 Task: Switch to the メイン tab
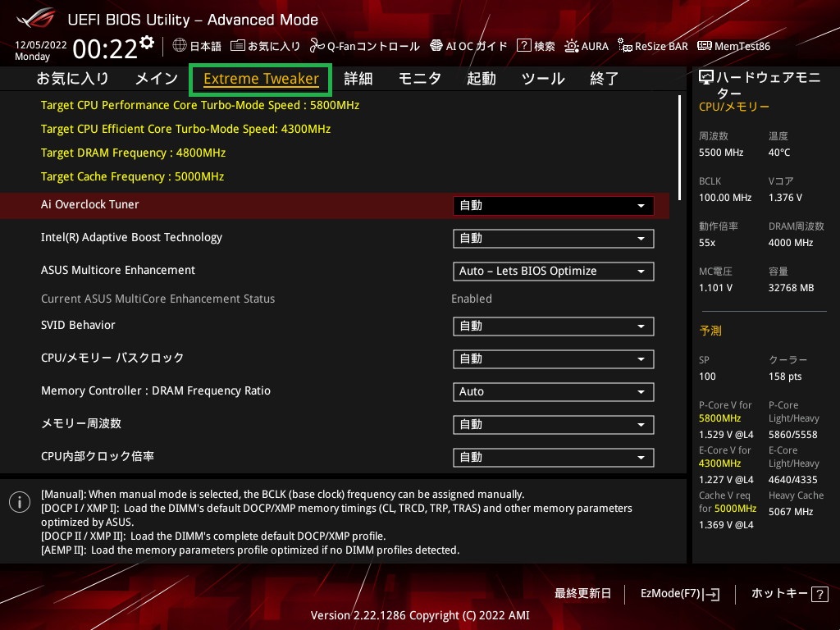pos(157,79)
